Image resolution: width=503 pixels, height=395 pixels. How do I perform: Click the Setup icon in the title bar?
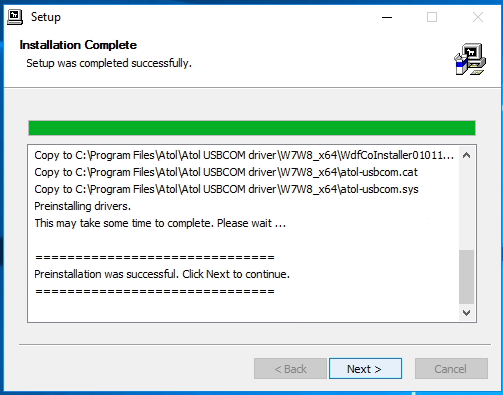(x=15, y=17)
